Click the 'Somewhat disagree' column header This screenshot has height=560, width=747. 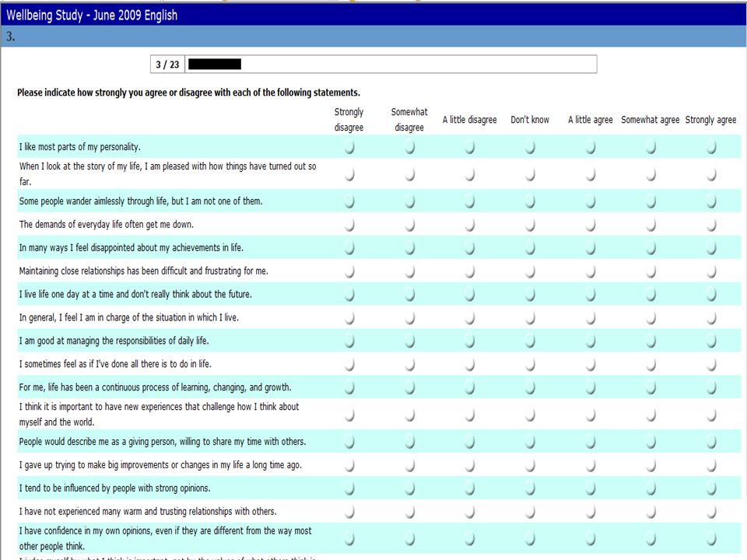(x=409, y=120)
